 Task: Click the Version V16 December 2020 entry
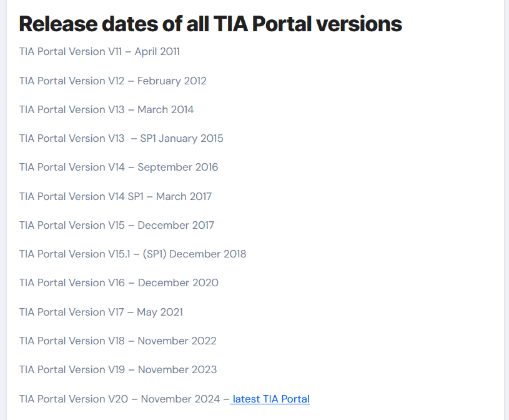click(119, 282)
